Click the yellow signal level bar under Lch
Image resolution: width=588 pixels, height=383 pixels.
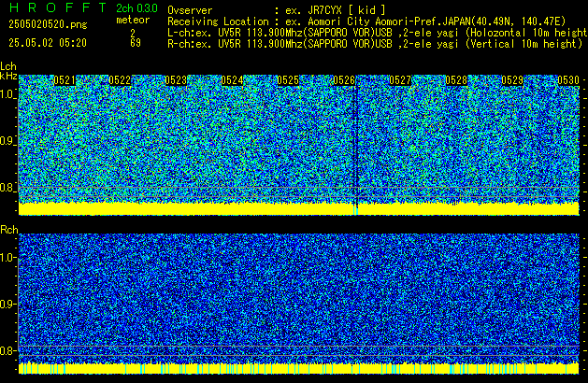(x=299, y=208)
